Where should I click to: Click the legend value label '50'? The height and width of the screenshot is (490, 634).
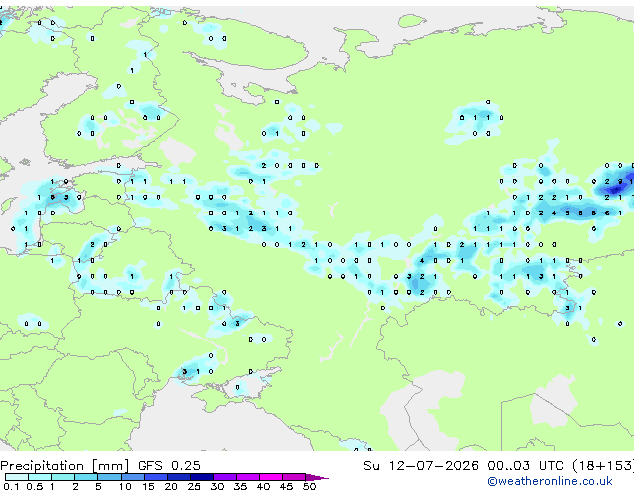309,486
